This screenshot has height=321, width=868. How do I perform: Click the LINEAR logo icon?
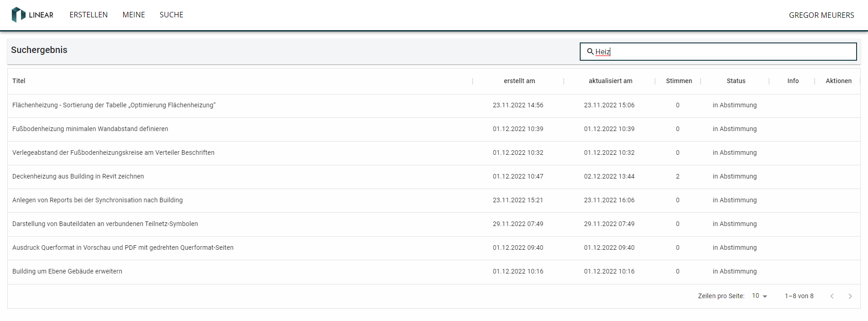click(x=18, y=15)
